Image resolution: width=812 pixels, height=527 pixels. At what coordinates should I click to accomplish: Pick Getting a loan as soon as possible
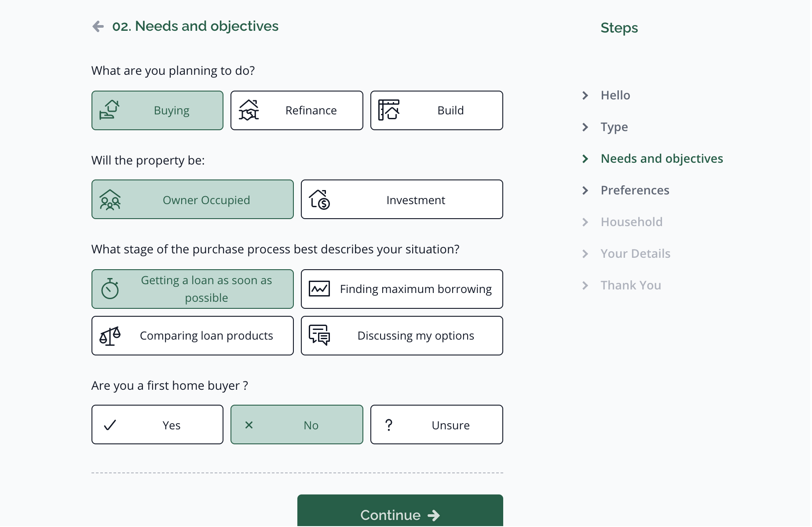click(193, 289)
